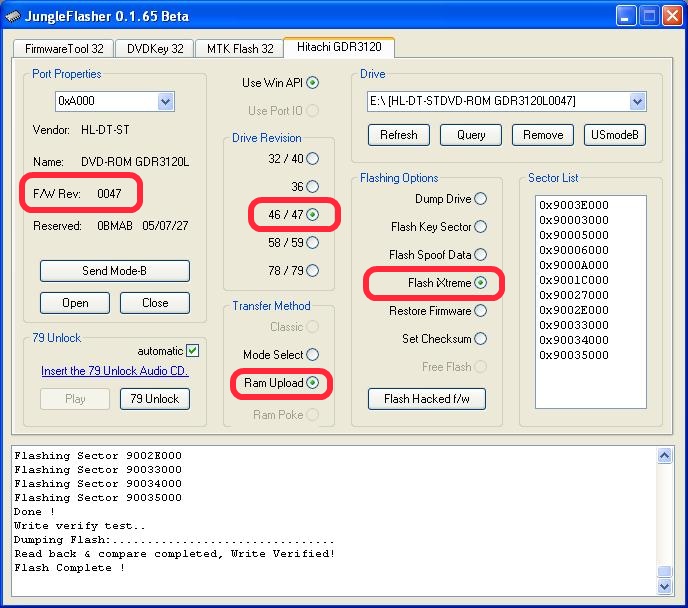Click the Flash Hacked f/w button
The width and height of the screenshot is (688, 608).
(x=427, y=399)
